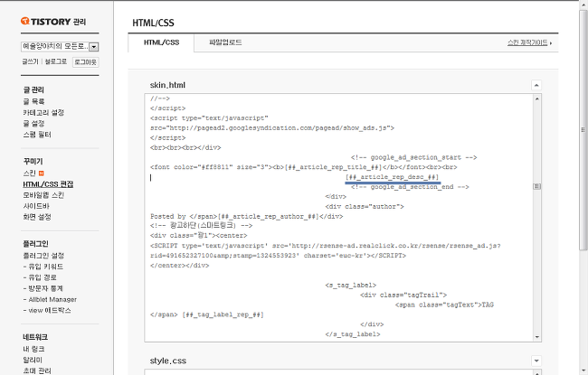Click the 글 관리 section heading

pos(33,90)
